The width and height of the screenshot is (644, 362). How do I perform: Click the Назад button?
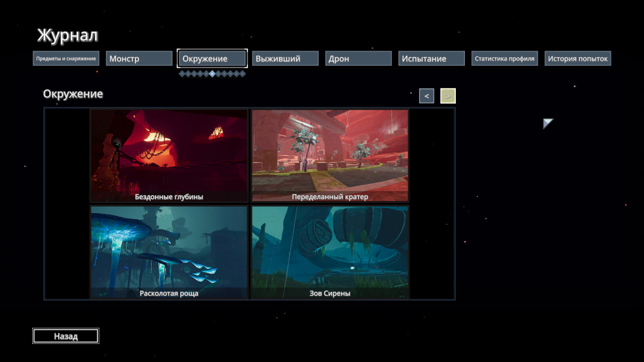click(x=66, y=336)
